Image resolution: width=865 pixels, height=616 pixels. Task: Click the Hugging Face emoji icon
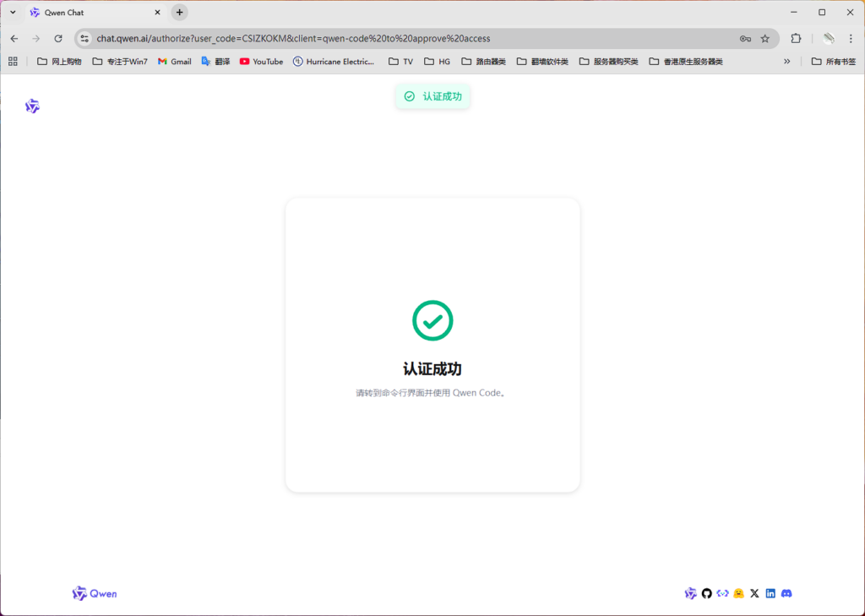pyautogui.click(x=739, y=593)
